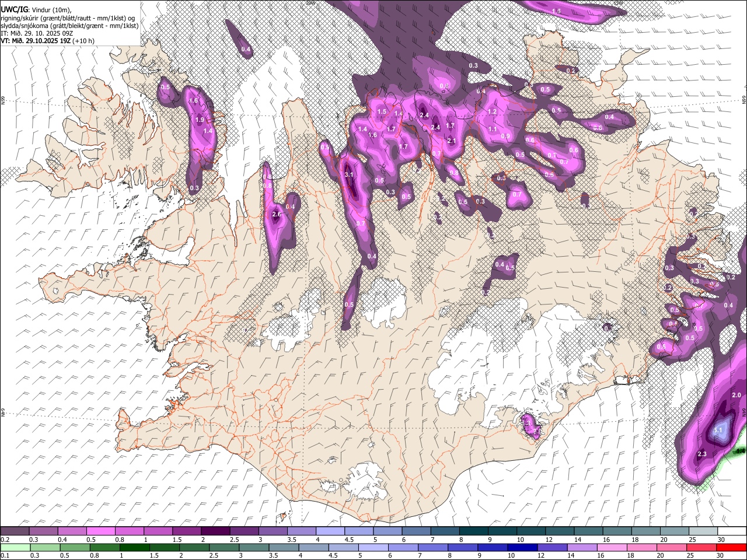Pick the 2.5–3 grey-green rain legend swatch
The image size is (747, 560).
224,548
